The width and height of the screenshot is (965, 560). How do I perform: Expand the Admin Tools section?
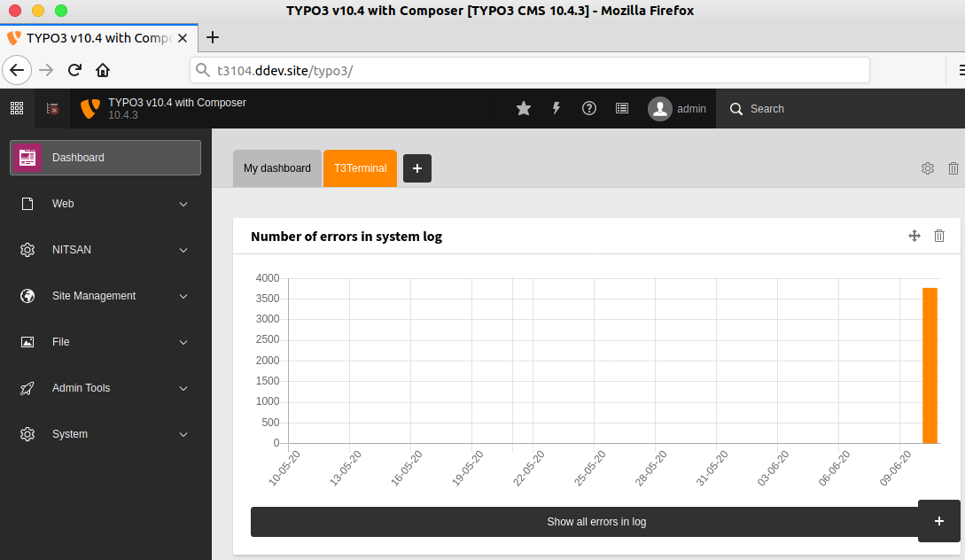105,387
